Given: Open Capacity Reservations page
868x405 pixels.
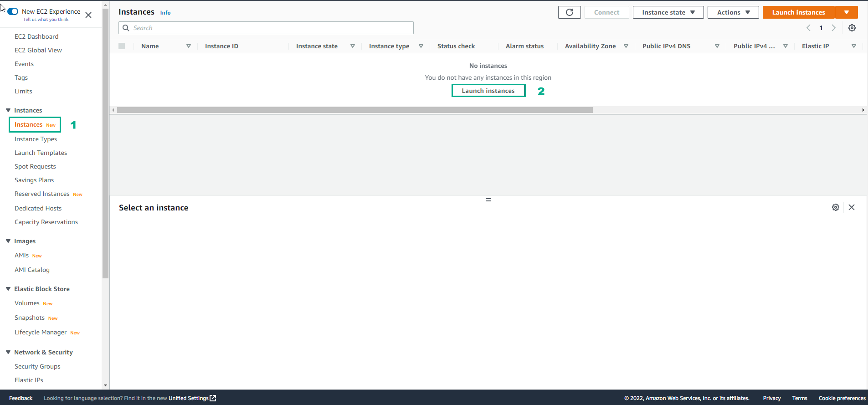Looking at the screenshot, I should click(46, 222).
